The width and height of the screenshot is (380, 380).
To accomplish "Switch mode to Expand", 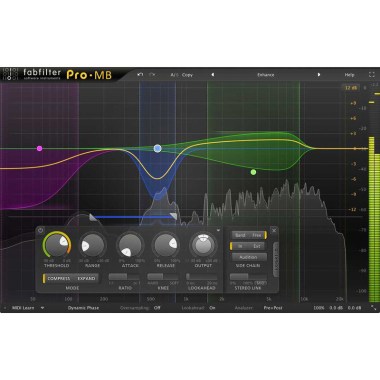I will (x=86, y=278).
